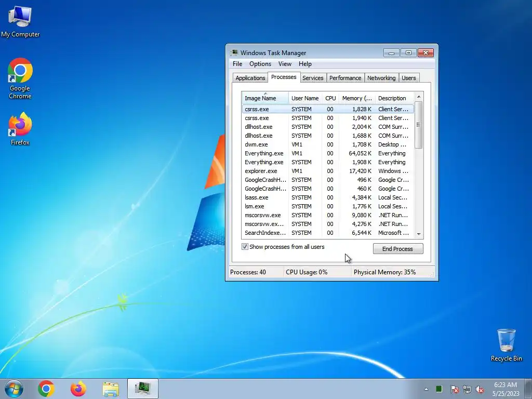This screenshot has width=532, height=399.
Task: Open Windows Explorer from taskbar
Action: [x=111, y=389]
